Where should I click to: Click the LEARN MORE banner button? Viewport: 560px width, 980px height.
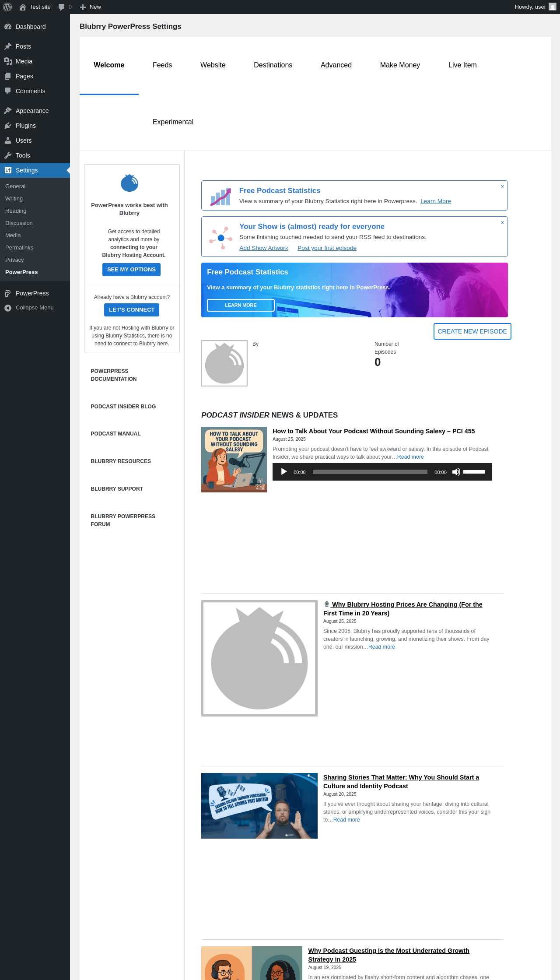tap(241, 305)
